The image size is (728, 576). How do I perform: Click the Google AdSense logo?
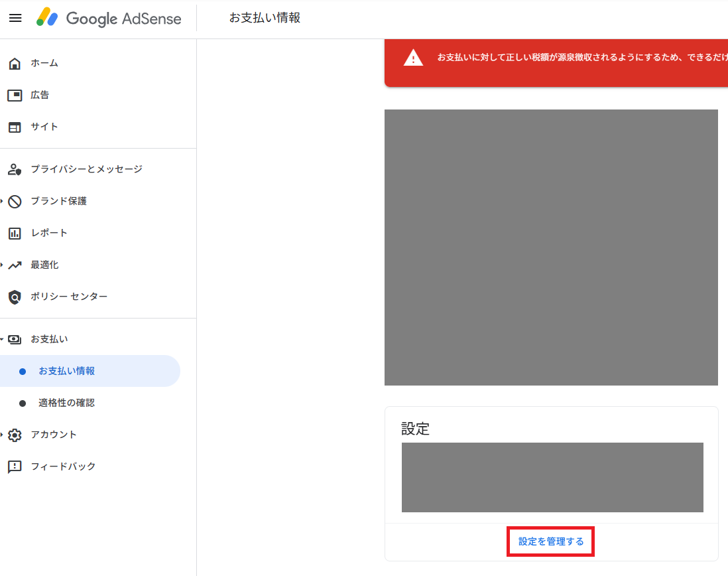pyautogui.click(x=109, y=18)
